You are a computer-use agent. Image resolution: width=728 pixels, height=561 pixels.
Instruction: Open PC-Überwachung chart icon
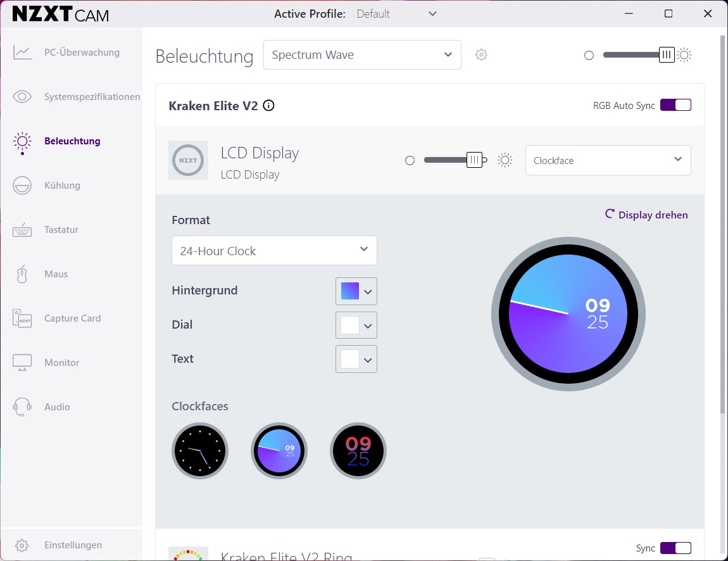(22, 53)
